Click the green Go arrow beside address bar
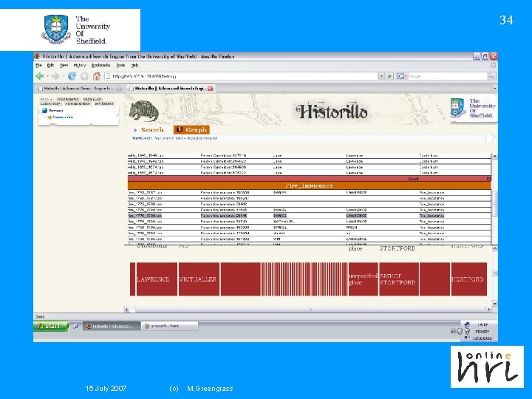This screenshot has width=532, height=399. (x=389, y=76)
